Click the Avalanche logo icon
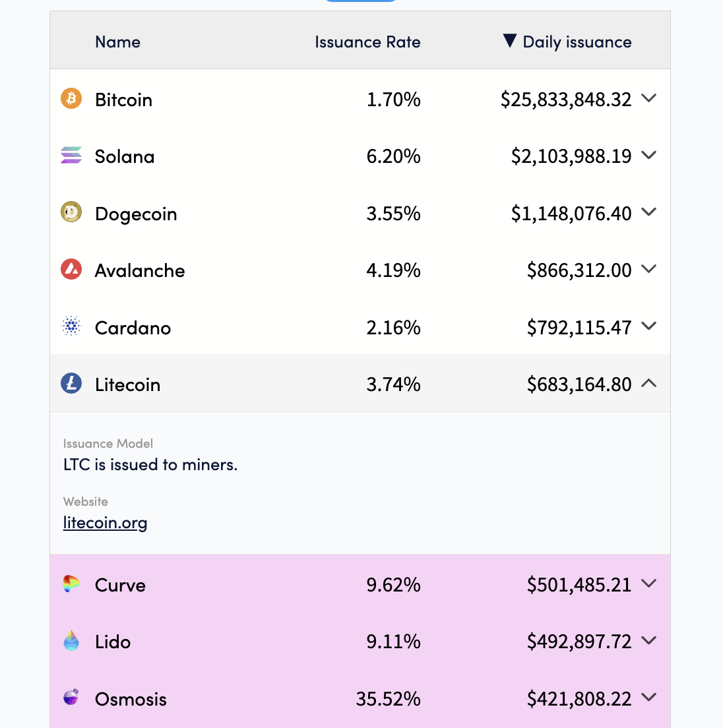This screenshot has width=723, height=728. click(71, 270)
